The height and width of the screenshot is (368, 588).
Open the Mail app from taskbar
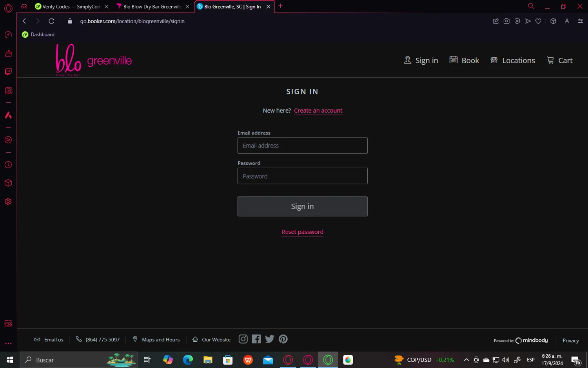[268, 360]
